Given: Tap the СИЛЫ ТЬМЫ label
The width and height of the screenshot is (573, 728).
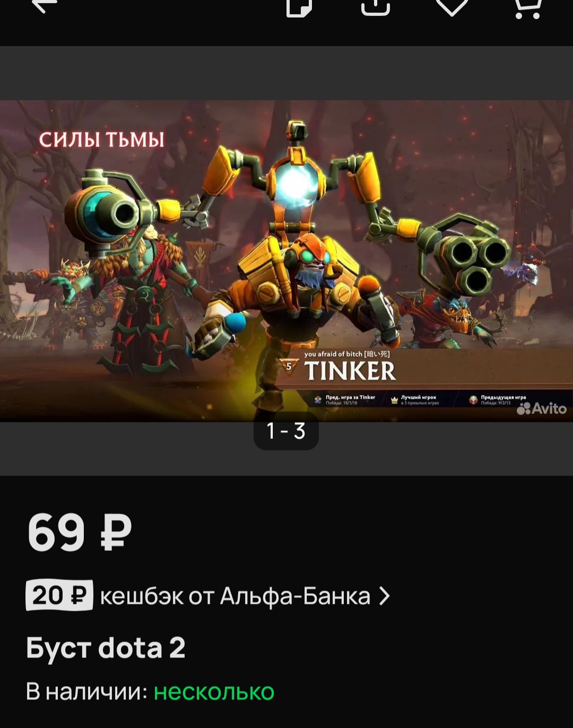Looking at the screenshot, I should [101, 140].
